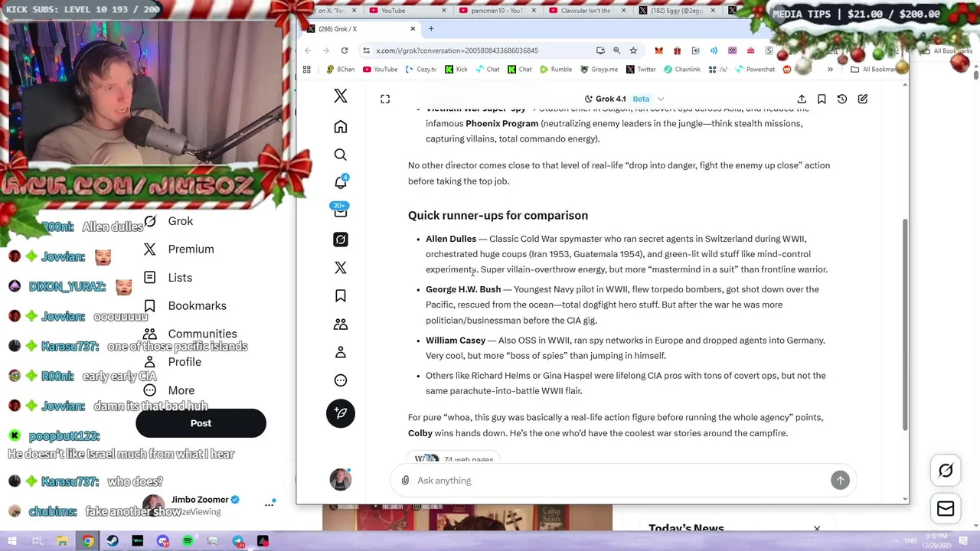Select the Grok icon in narrow sidebar

coord(341,240)
